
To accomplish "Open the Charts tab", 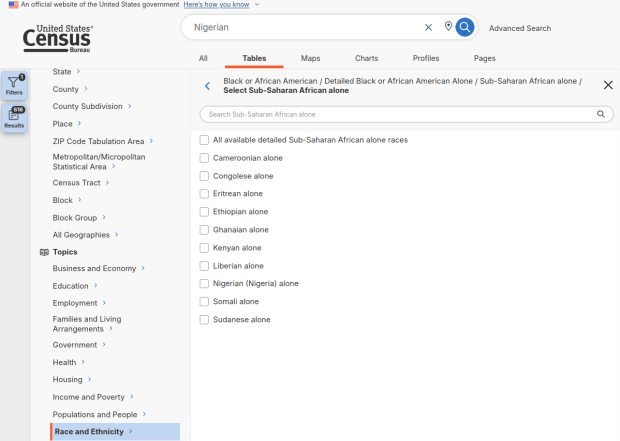I will [x=367, y=59].
